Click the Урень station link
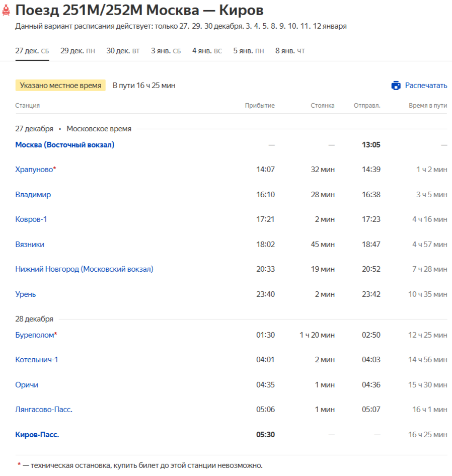The width and height of the screenshot is (452, 476). [x=26, y=294]
